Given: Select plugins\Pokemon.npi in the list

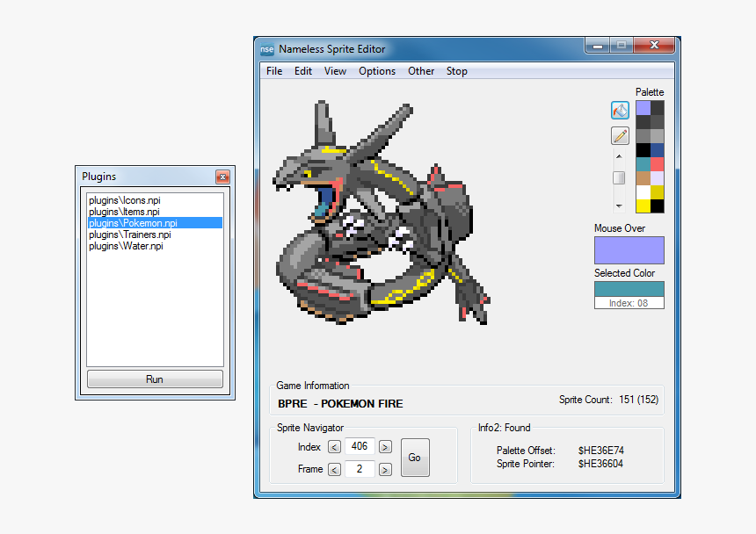Looking at the screenshot, I should [x=155, y=223].
